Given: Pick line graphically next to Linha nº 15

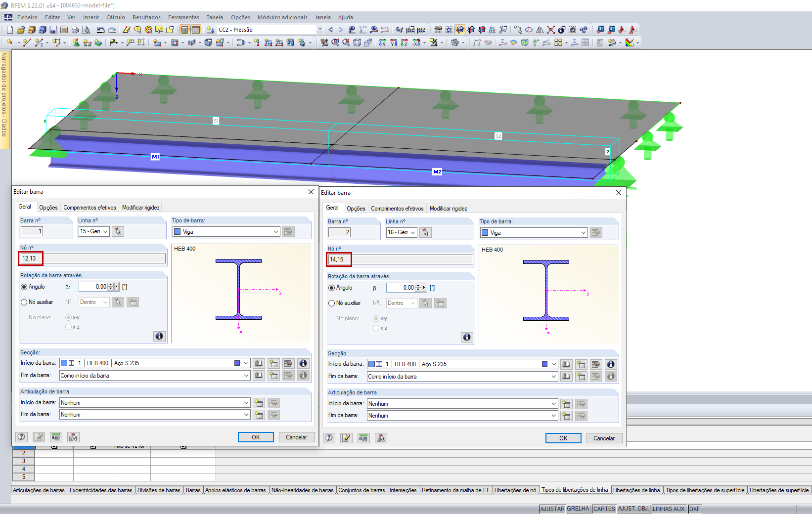Looking at the screenshot, I should point(118,231).
